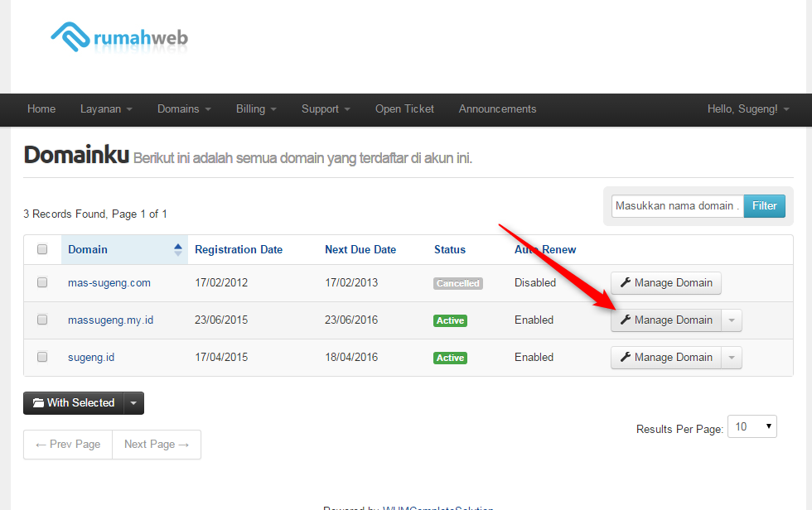Screen dimensions: 812x510
Task: Click the Prev Page button
Action: (x=68, y=445)
